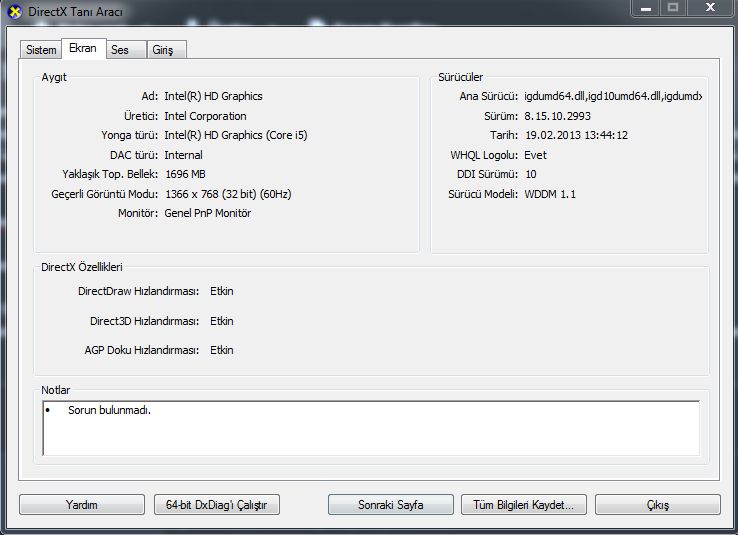Open the Ses tab
This screenshot has height=535, width=738.
tap(125, 50)
